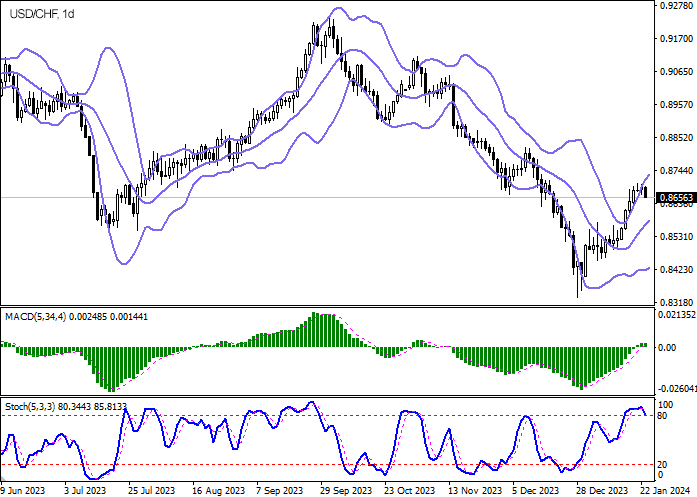The width and height of the screenshot is (697, 497).
Task: Click the 0.88520 price axis label
Action: (676, 138)
